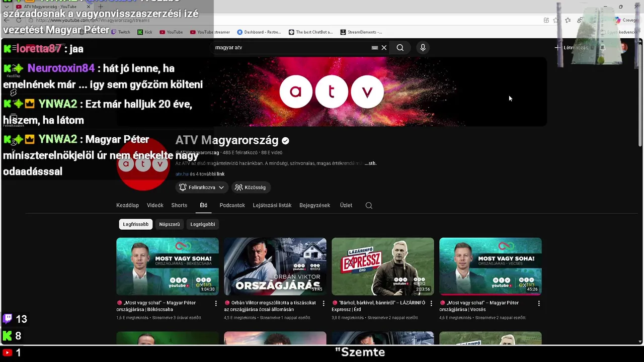Screen dimensions: 644x362
Task: Click the YouTube search magnifier button
Action: coord(400,48)
